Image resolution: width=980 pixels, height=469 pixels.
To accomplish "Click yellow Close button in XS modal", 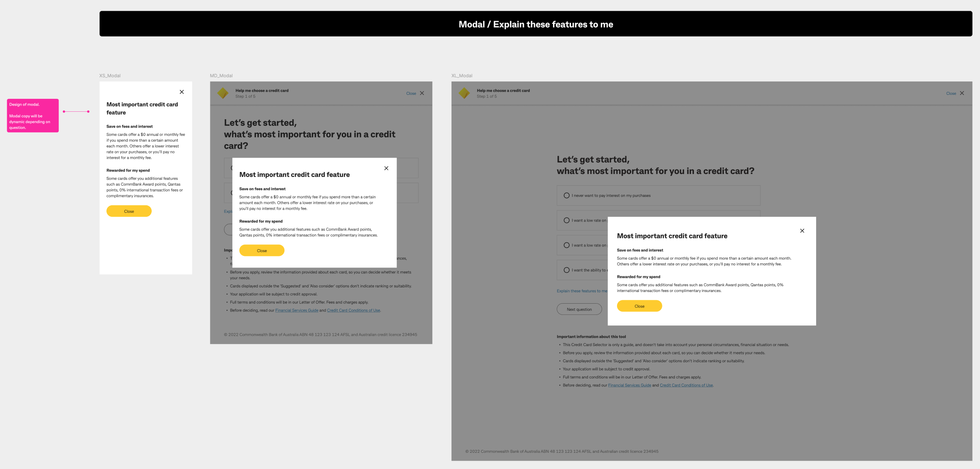I will click(129, 211).
